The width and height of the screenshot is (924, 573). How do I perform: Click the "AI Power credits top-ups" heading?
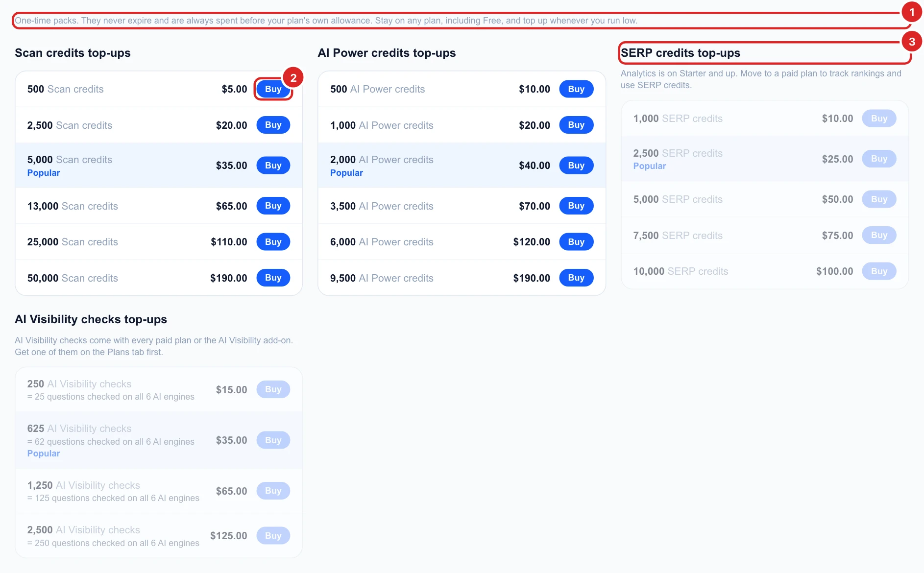click(387, 53)
